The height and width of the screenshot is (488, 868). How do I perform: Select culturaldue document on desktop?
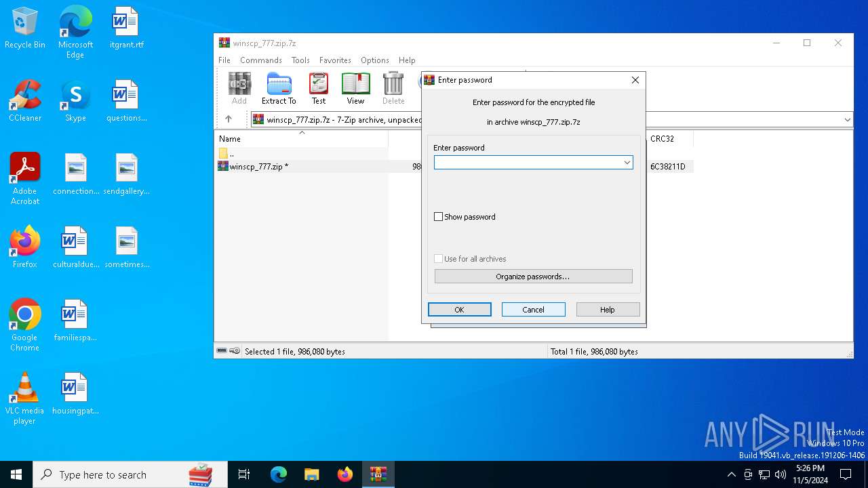click(76, 248)
